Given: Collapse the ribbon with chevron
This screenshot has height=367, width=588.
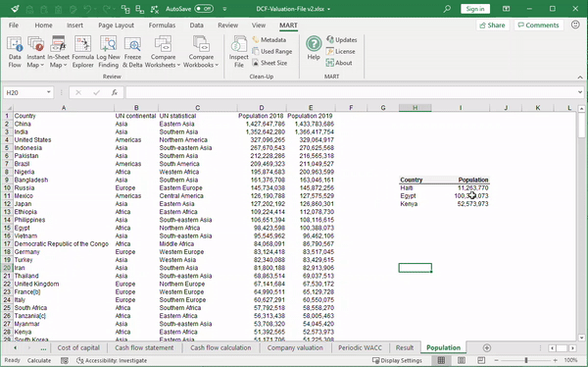Looking at the screenshot, I should click(x=580, y=77).
